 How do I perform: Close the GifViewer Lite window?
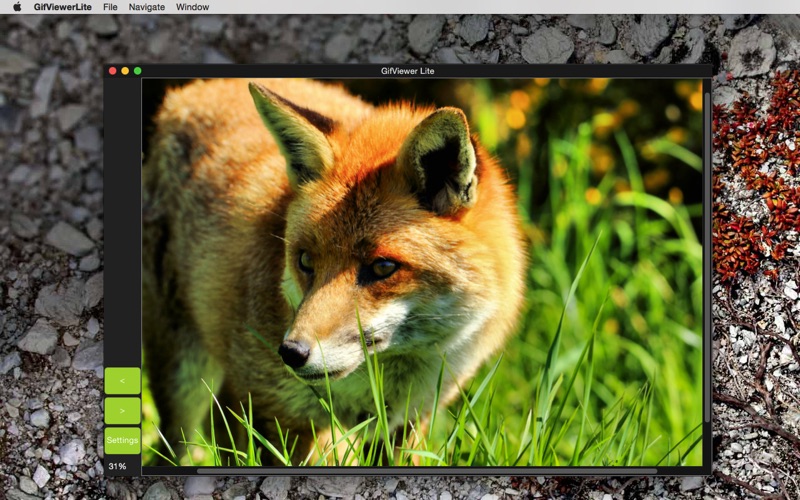[x=113, y=71]
